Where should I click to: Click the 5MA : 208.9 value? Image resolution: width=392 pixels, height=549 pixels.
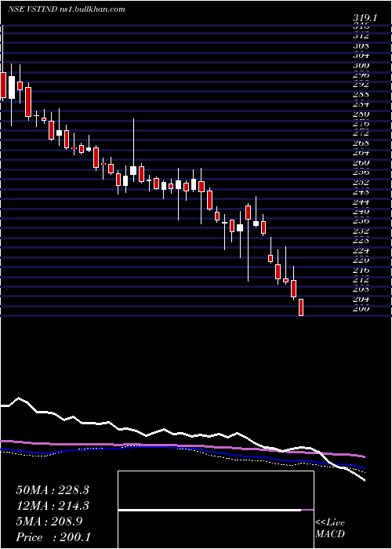click(x=49, y=522)
